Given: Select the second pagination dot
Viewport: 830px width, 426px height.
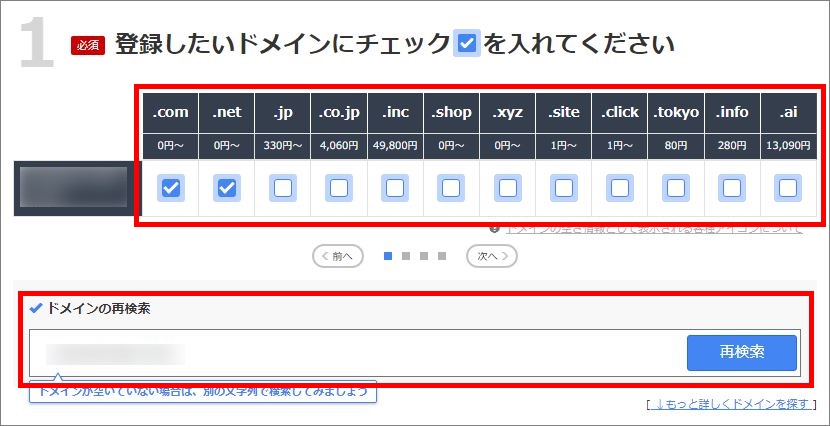Looking at the screenshot, I should (406, 256).
